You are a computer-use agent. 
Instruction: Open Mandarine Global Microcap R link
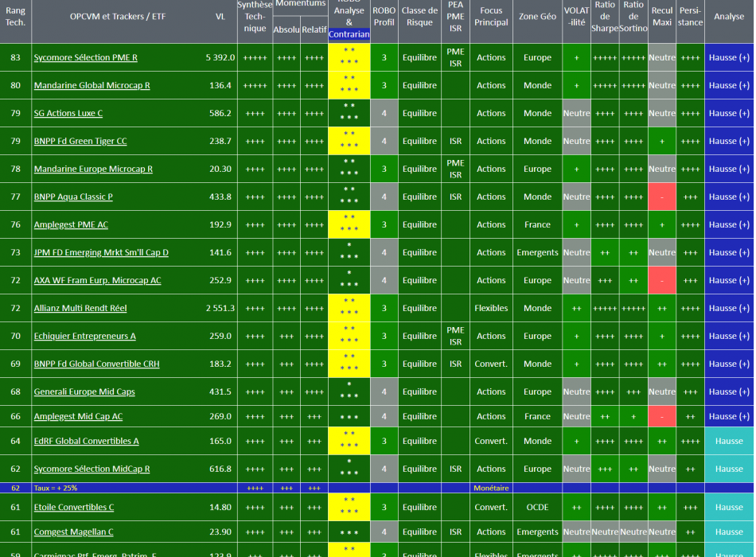[x=92, y=85]
